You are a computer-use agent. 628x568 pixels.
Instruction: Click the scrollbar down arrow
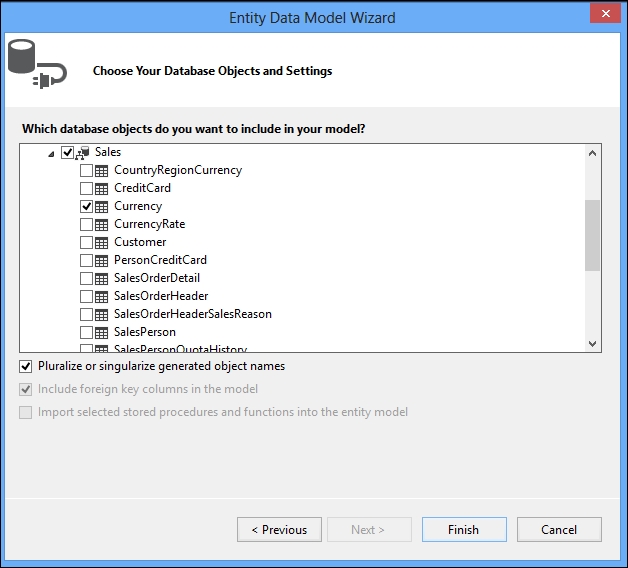click(592, 343)
